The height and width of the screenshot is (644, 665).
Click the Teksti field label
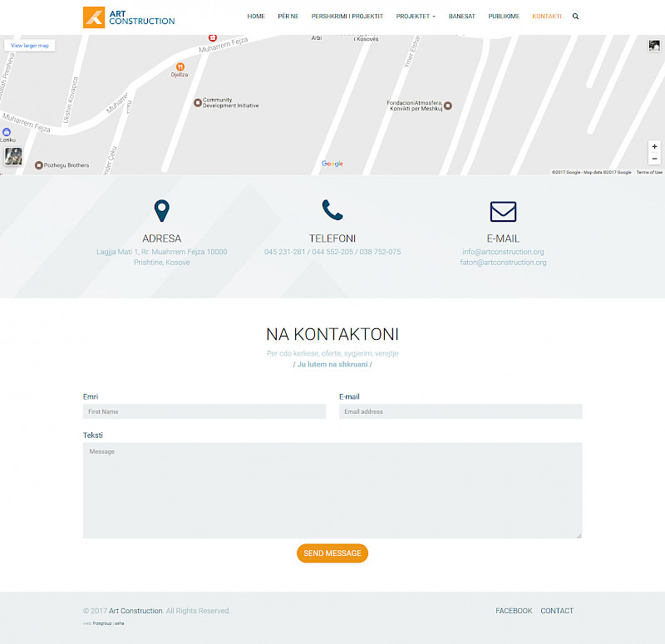[x=93, y=435]
